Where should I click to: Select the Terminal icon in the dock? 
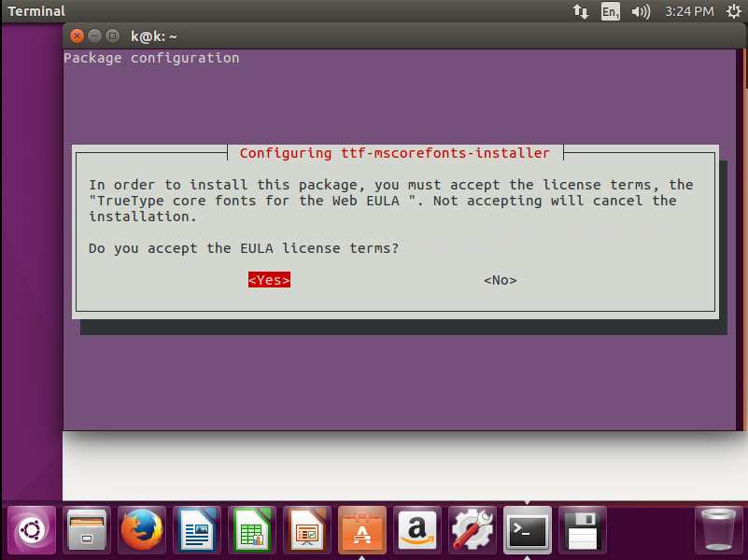pyautogui.click(x=527, y=529)
